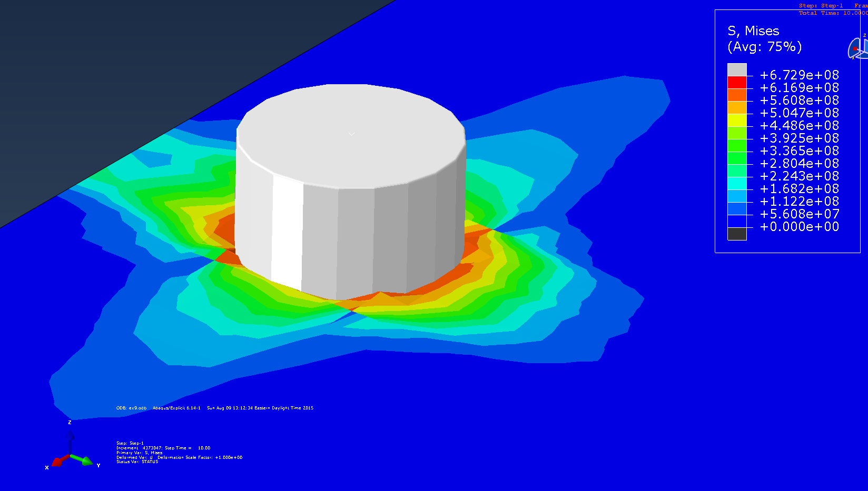868x491 pixels.
Task: Click the legend value +1.682e+08
Action: click(800, 189)
